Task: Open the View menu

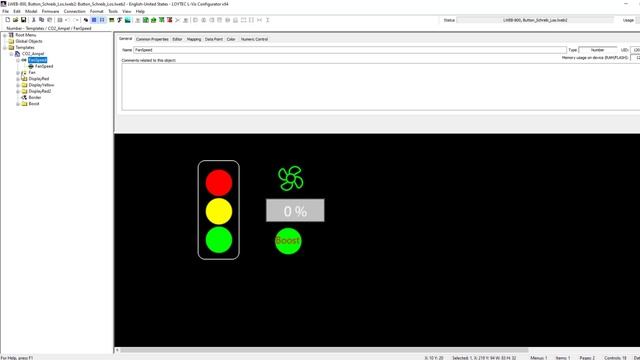Action: tap(127, 11)
